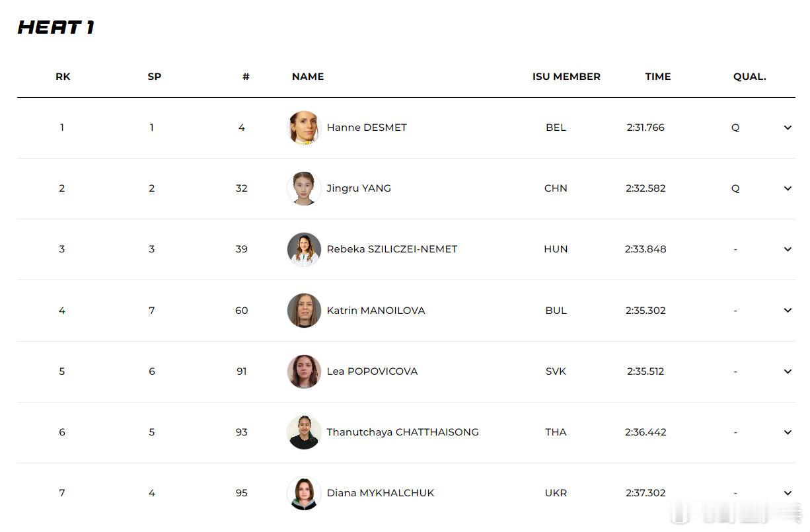
Task: Show details via Thanutchaya CHATTHAISONG's chevron
Action: point(788,432)
